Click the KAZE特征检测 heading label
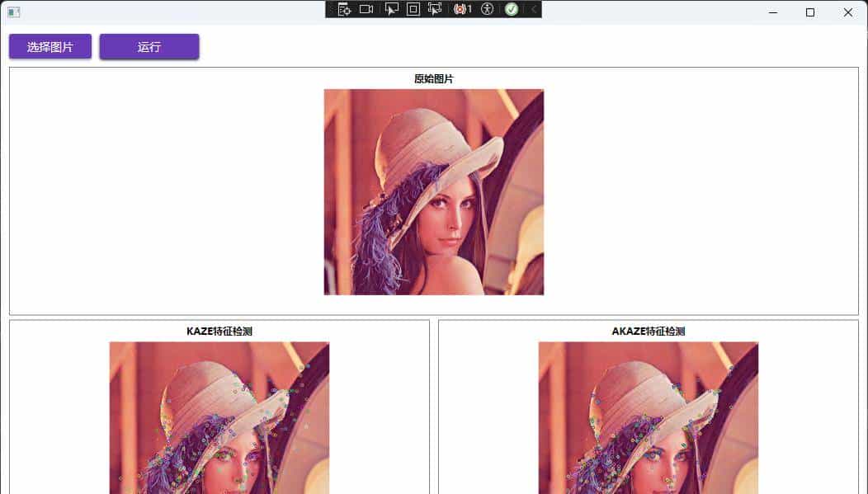Image resolution: width=868 pixels, height=494 pixels. click(219, 332)
